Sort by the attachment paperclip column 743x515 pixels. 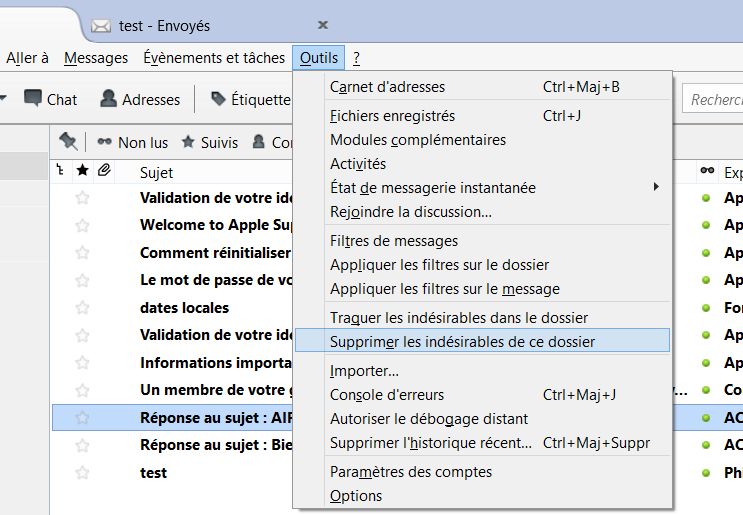pos(104,172)
